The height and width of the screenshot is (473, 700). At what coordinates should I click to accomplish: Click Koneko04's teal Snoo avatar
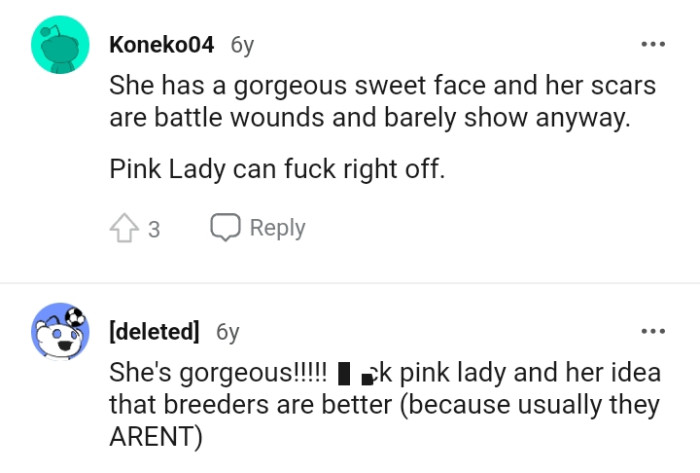[x=60, y=45]
